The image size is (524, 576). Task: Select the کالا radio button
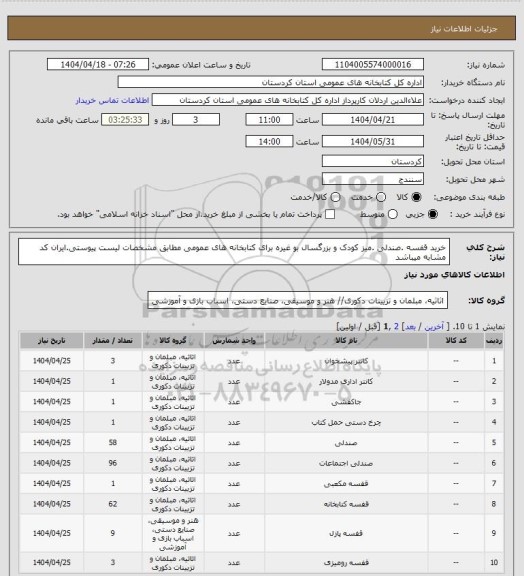coord(416,197)
